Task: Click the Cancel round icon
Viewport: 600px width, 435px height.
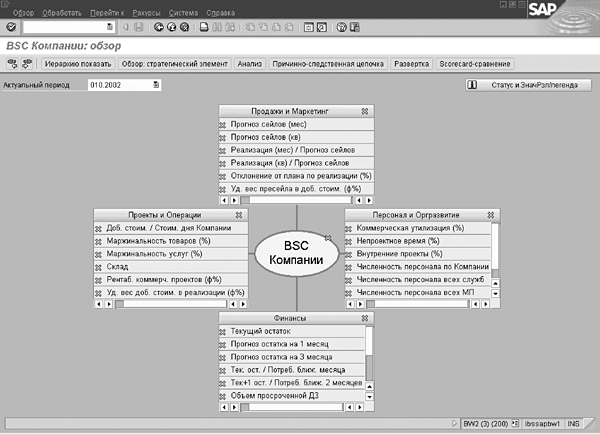Action: (184, 27)
